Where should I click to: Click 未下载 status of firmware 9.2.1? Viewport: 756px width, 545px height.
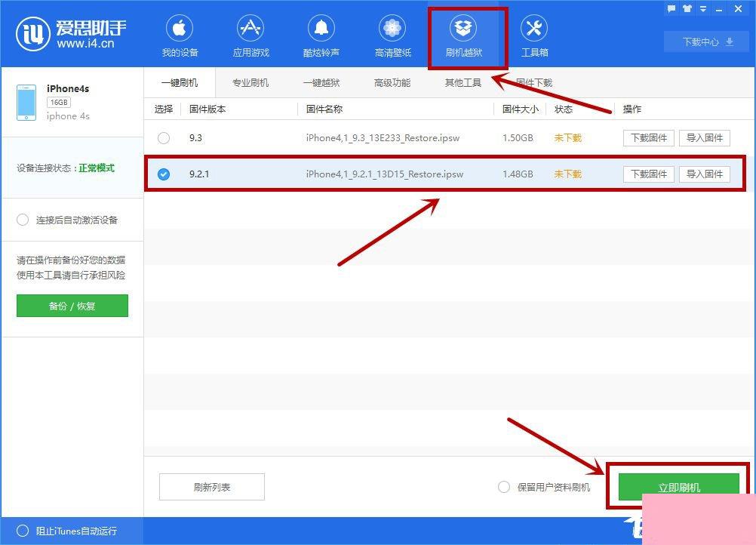pyautogui.click(x=568, y=174)
